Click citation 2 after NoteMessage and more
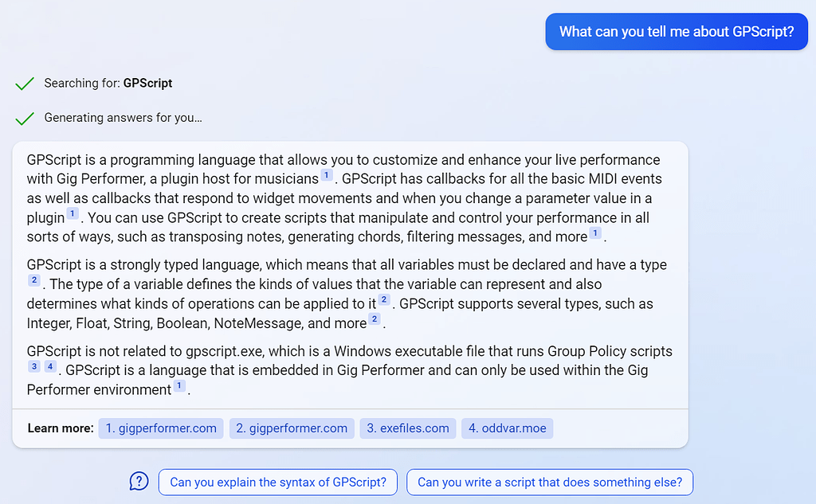The image size is (816, 504). pyautogui.click(x=373, y=318)
